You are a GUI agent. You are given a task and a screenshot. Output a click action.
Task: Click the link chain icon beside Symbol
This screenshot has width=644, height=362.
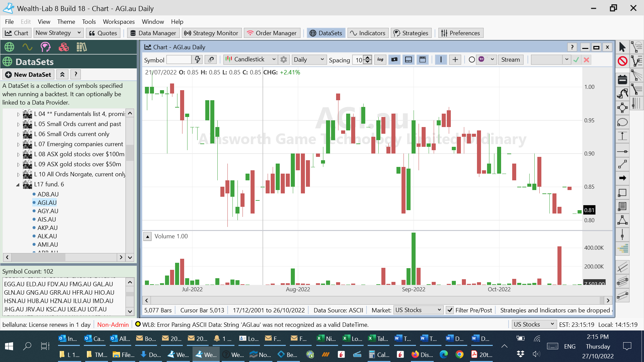coord(211,60)
